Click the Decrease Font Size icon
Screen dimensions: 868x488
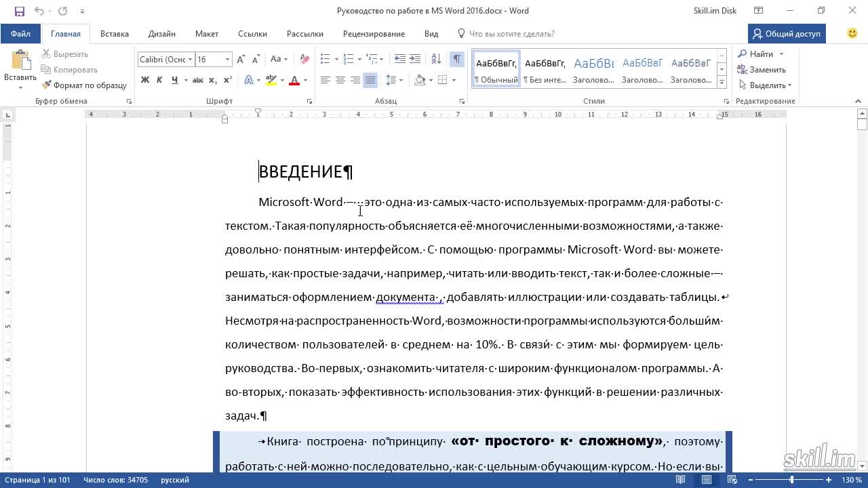[x=257, y=59]
